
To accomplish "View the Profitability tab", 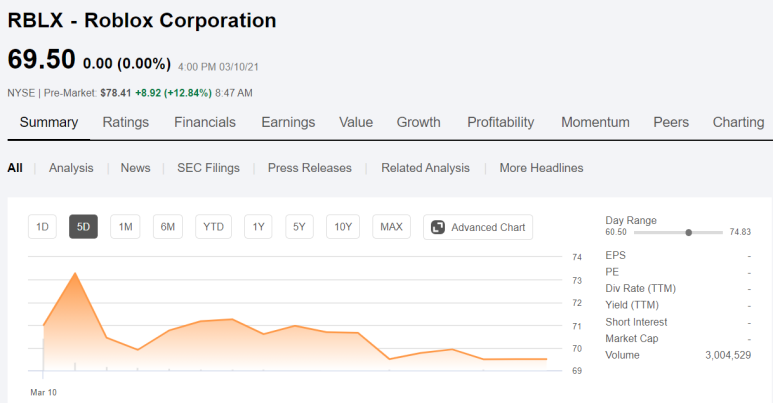I will pyautogui.click(x=501, y=122).
